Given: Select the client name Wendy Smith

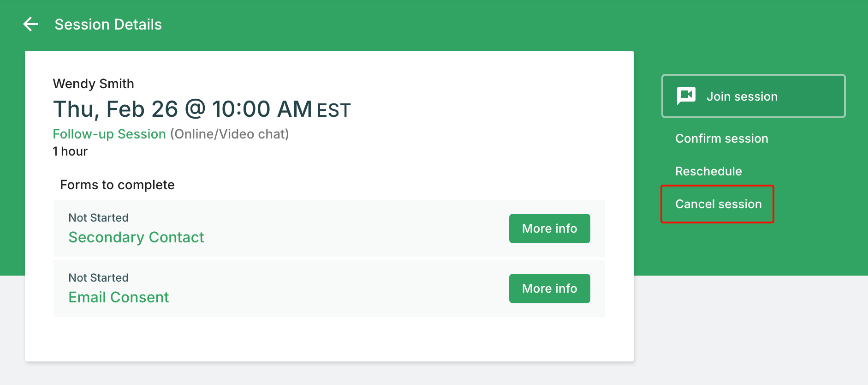Looking at the screenshot, I should click(93, 84).
